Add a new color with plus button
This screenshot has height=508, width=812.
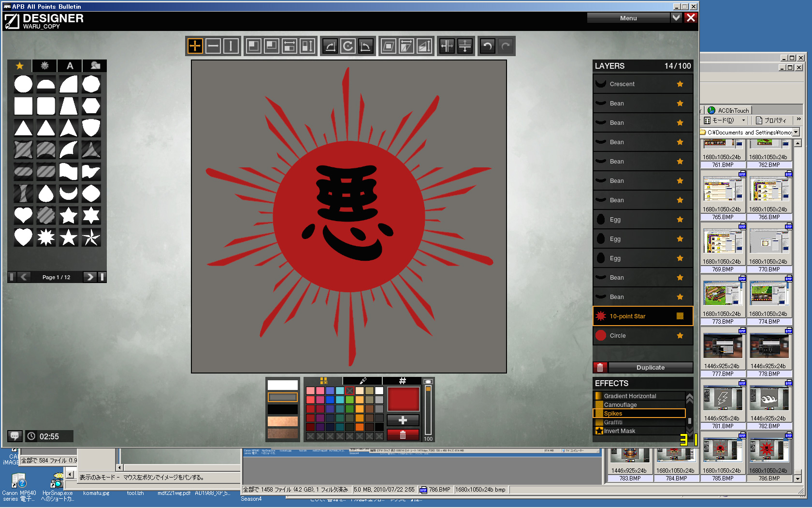(x=403, y=420)
